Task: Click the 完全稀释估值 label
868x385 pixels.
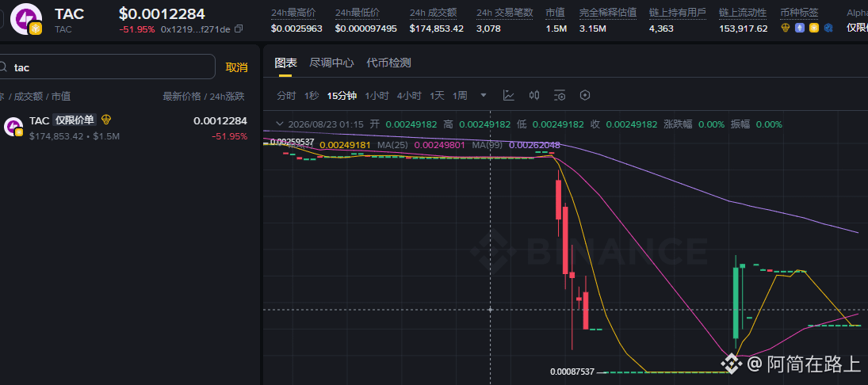Action: [607, 13]
